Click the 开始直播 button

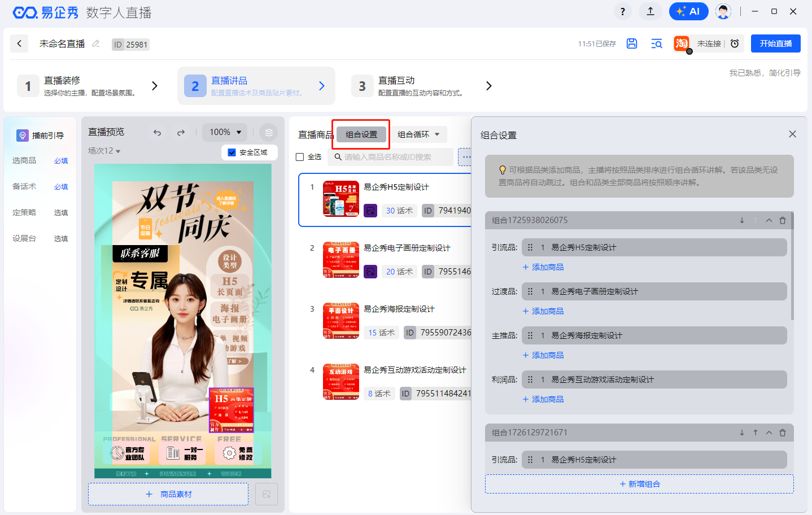[x=775, y=43]
